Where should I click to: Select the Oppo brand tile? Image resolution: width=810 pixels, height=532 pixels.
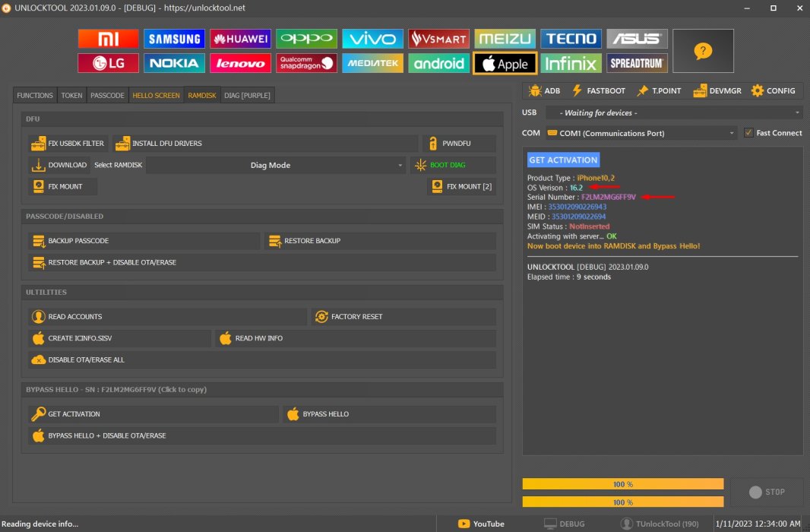[x=306, y=39]
